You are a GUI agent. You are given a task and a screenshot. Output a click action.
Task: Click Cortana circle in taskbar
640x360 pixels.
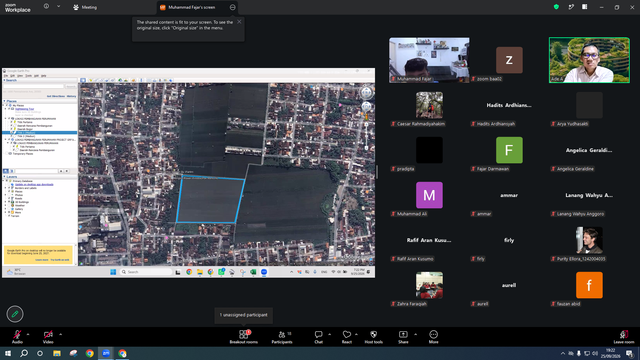[x=40, y=353]
